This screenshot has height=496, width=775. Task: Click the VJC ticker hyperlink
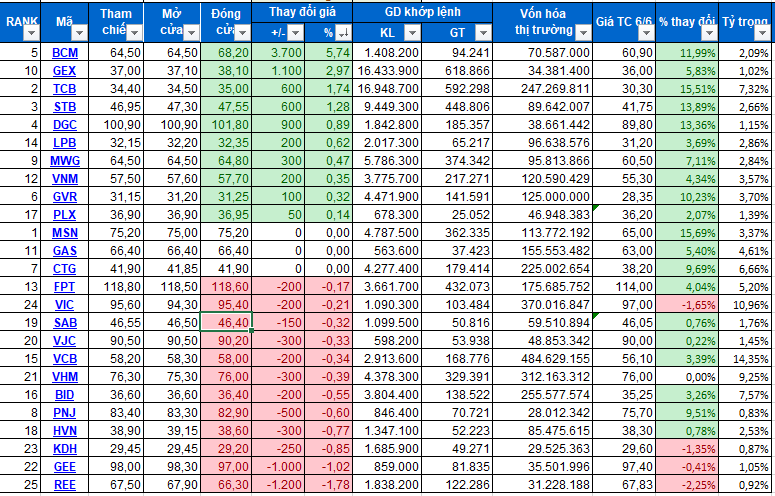click(x=65, y=341)
